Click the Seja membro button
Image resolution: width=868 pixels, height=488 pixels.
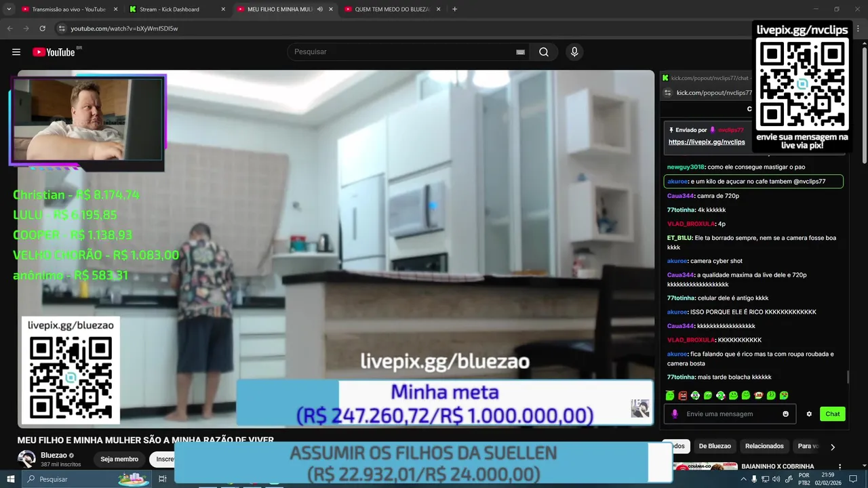[119, 459]
